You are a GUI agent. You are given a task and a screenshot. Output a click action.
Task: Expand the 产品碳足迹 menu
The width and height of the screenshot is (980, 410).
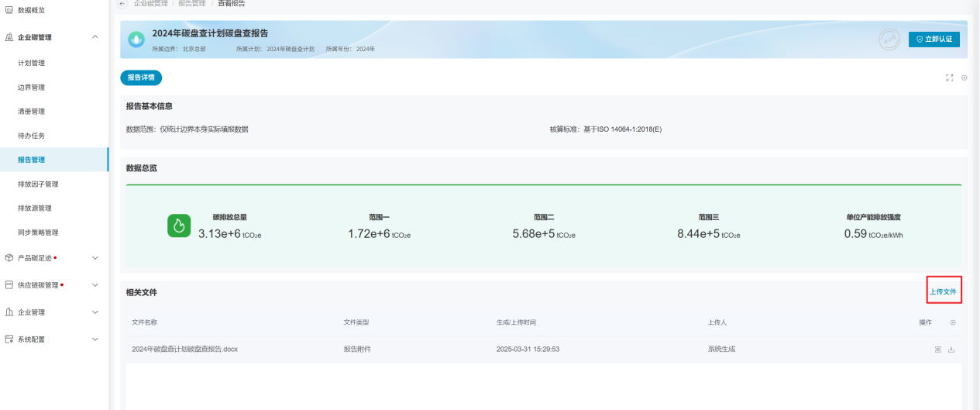pos(95,258)
